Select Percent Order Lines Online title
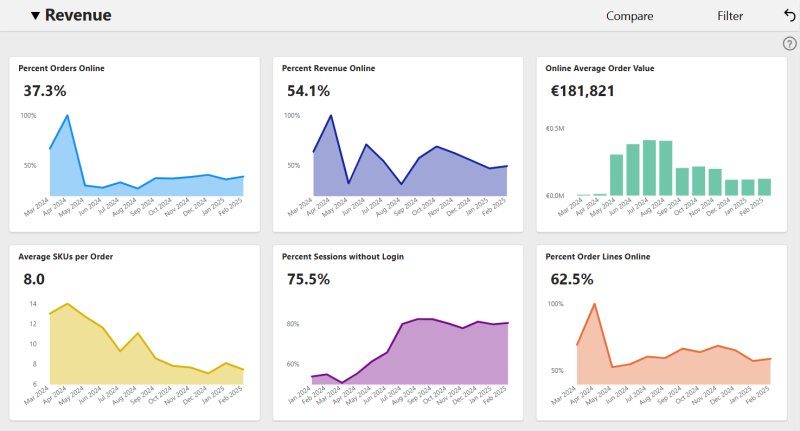 coord(598,257)
